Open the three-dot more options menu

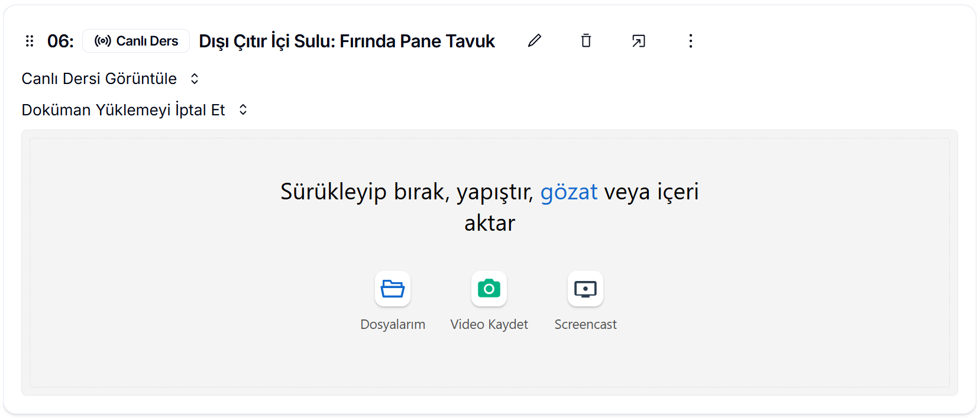690,41
